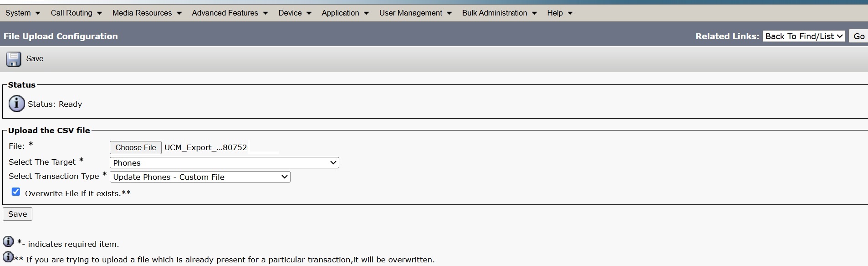Click the overwrite note info icon
868x266 pixels.
pos(8,256)
